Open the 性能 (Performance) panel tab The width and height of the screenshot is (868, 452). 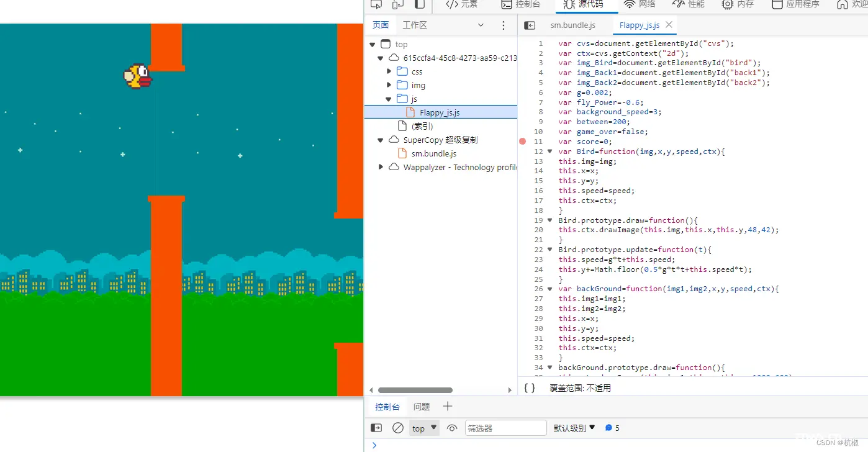[x=689, y=4]
